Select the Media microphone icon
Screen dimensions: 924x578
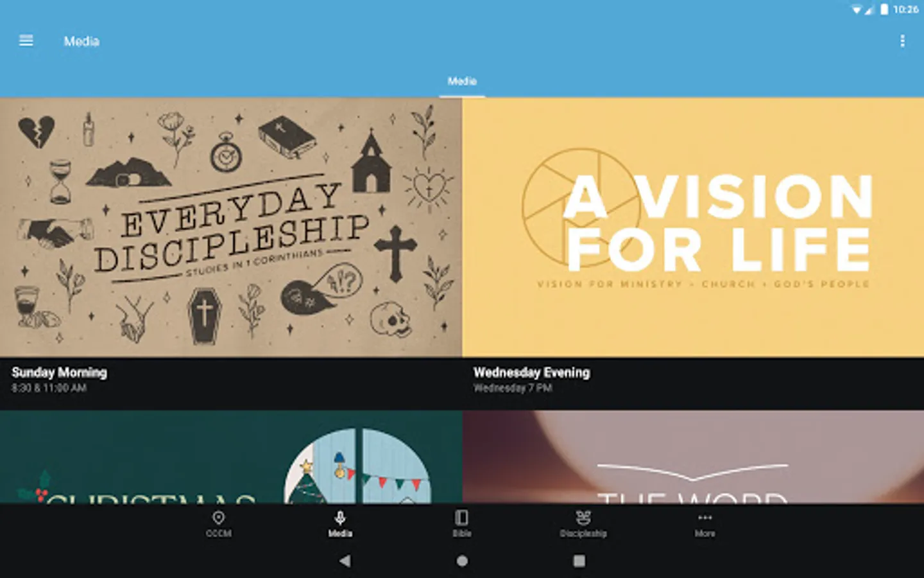click(x=340, y=518)
